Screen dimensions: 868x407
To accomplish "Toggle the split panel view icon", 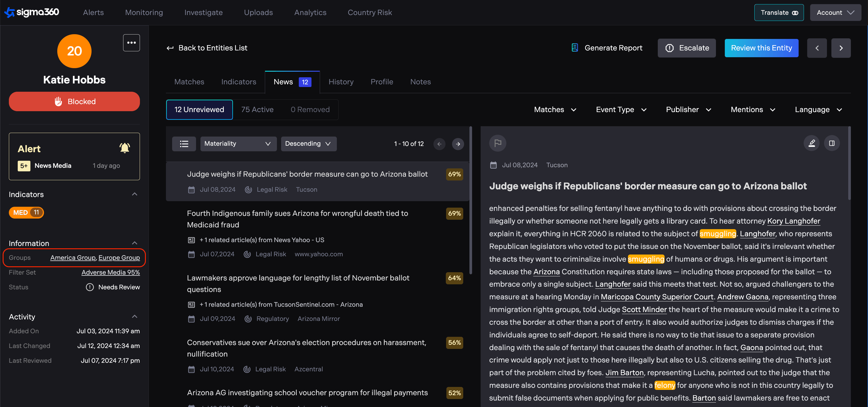I will tap(832, 143).
